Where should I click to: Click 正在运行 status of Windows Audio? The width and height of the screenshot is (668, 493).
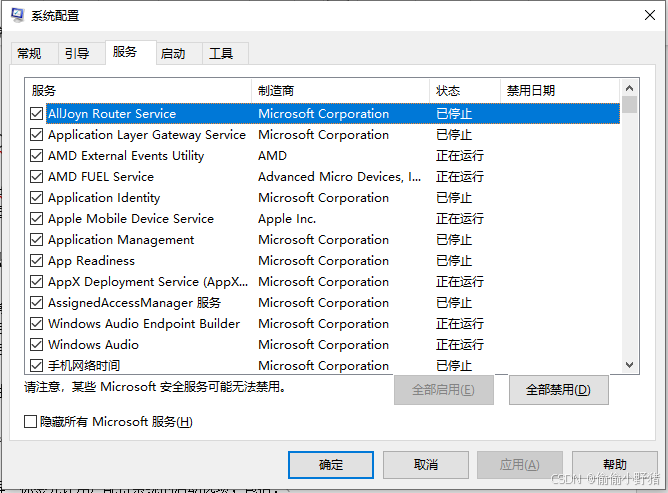460,345
